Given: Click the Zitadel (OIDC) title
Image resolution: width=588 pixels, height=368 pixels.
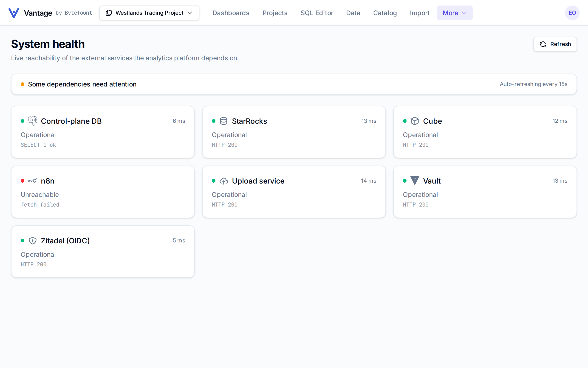Looking at the screenshot, I should (x=65, y=241).
